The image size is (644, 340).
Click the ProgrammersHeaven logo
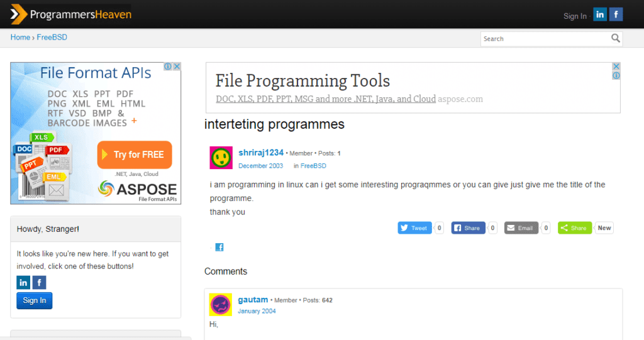71,14
